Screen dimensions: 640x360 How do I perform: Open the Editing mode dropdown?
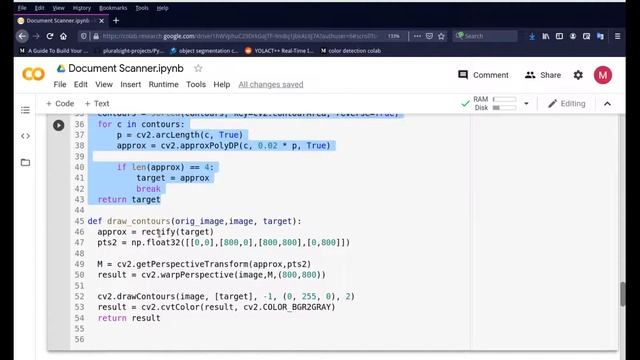(567, 104)
